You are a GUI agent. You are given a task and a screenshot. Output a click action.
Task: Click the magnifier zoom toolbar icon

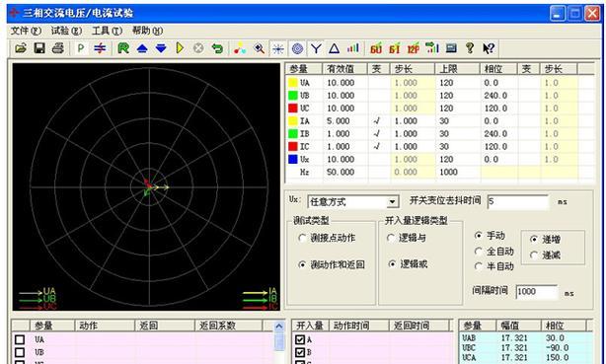[x=259, y=48]
